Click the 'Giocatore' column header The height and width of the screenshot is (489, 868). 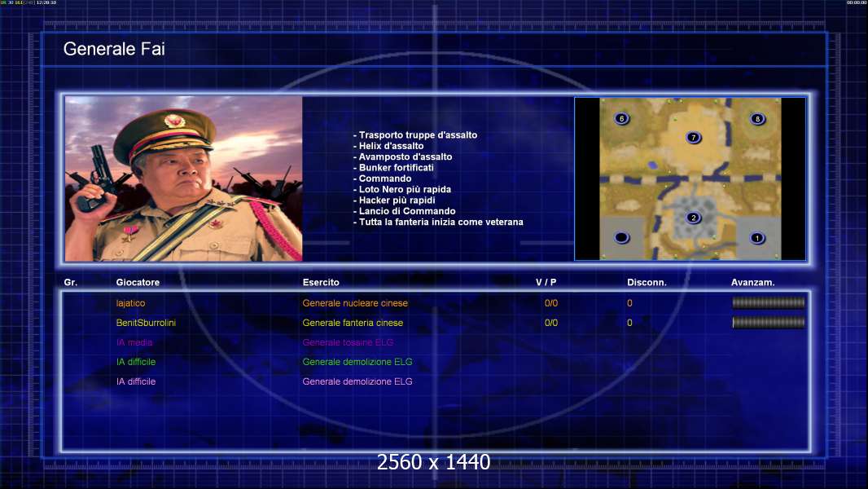coord(138,282)
